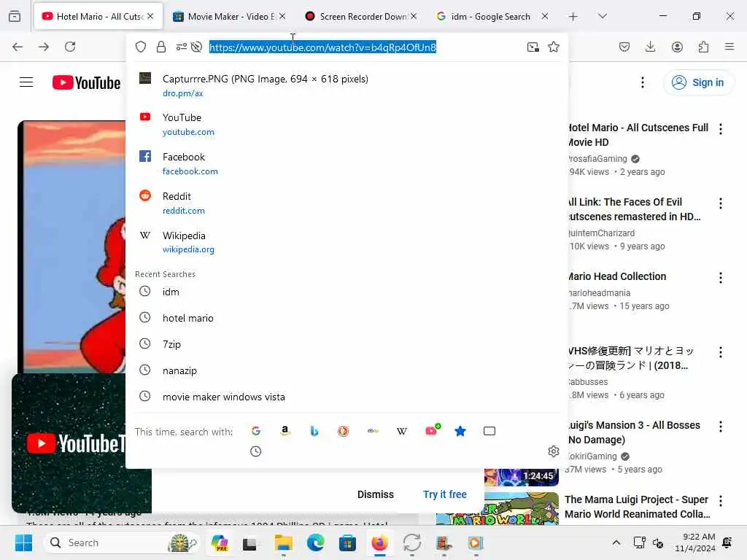The image size is (747, 560).
Task: Switch to idm Google Search tab
Action: coord(491,16)
